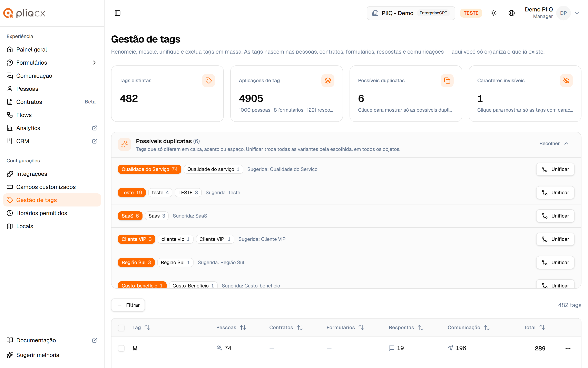Select the Qualidade do serviço lowercase variant chip
This screenshot has height=368, width=588.
[x=213, y=169]
